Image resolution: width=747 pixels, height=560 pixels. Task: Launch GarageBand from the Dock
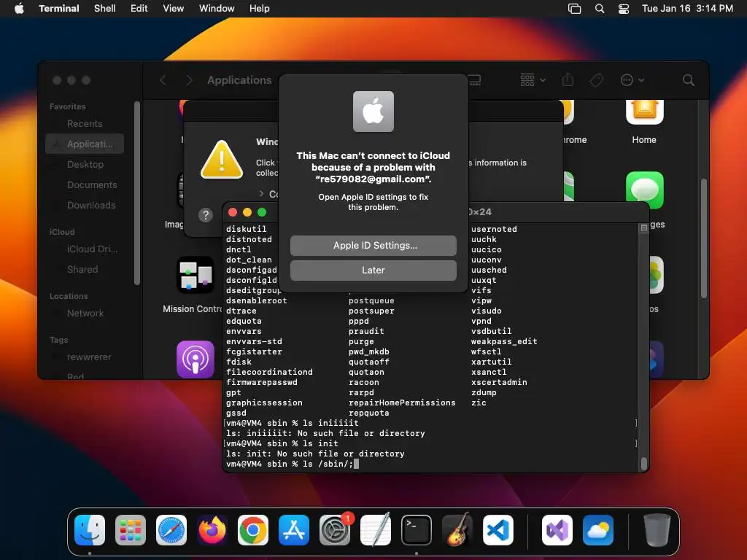pyautogui.click(x=457, y=529)
